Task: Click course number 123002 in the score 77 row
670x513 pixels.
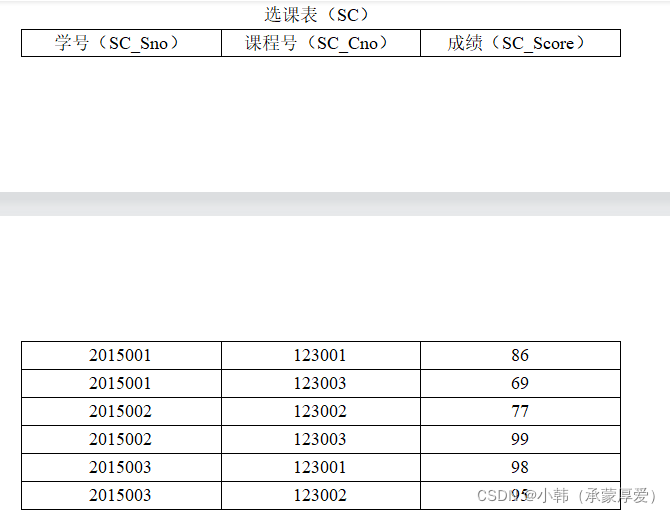Action: click(x=320, y=411)
